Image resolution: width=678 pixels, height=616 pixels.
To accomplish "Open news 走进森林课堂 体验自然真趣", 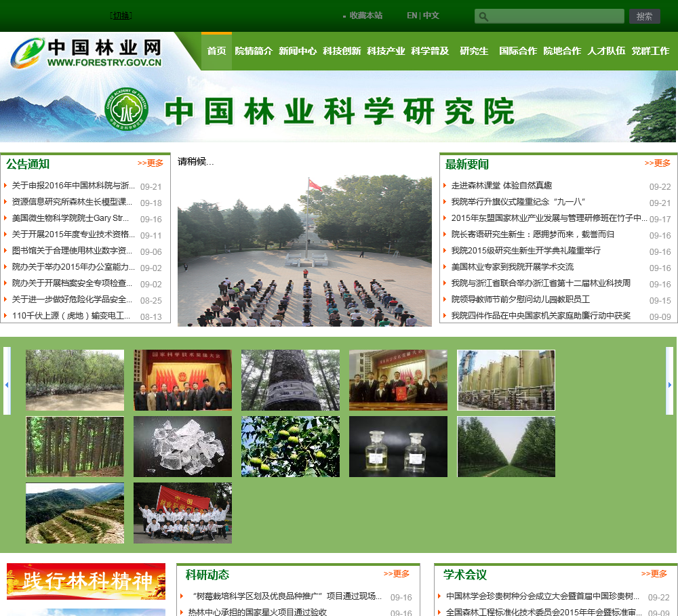I will click(x=502, y=186).
